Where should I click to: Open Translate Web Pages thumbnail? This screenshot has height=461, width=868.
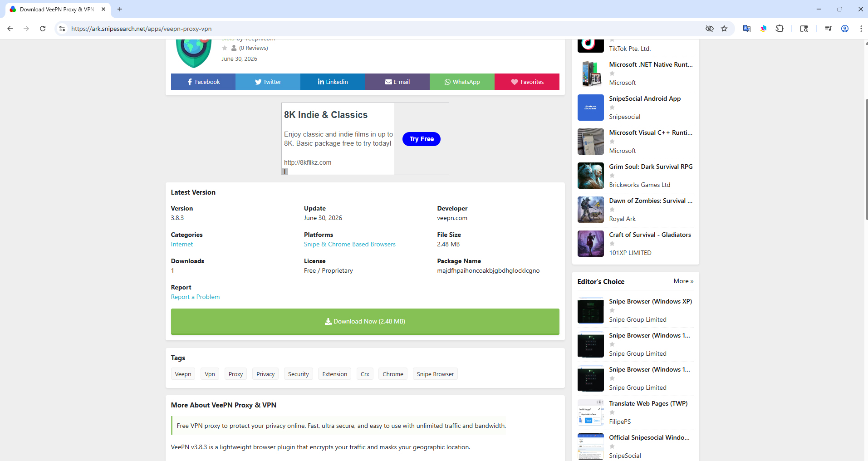591,412
